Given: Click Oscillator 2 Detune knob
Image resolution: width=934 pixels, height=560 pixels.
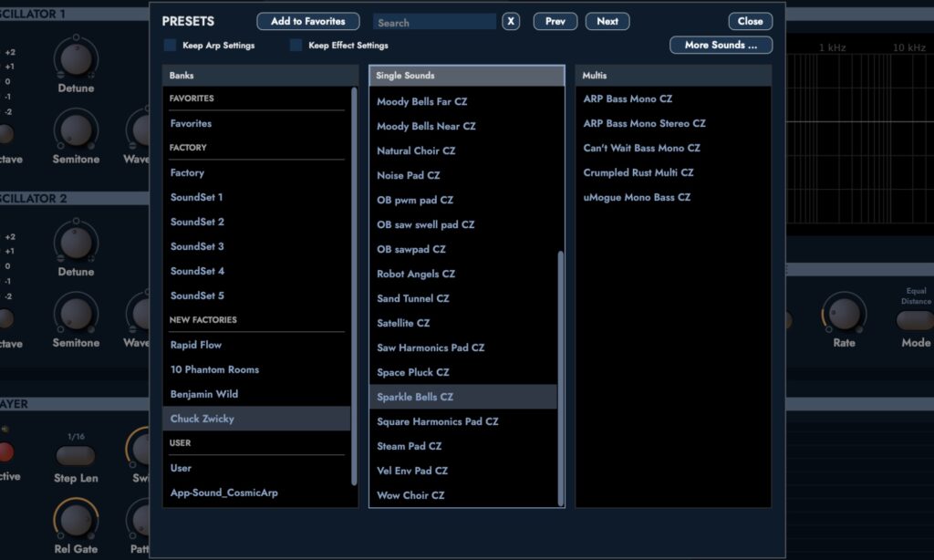Looking at the screenshot, I should click(x=76, y=242).
